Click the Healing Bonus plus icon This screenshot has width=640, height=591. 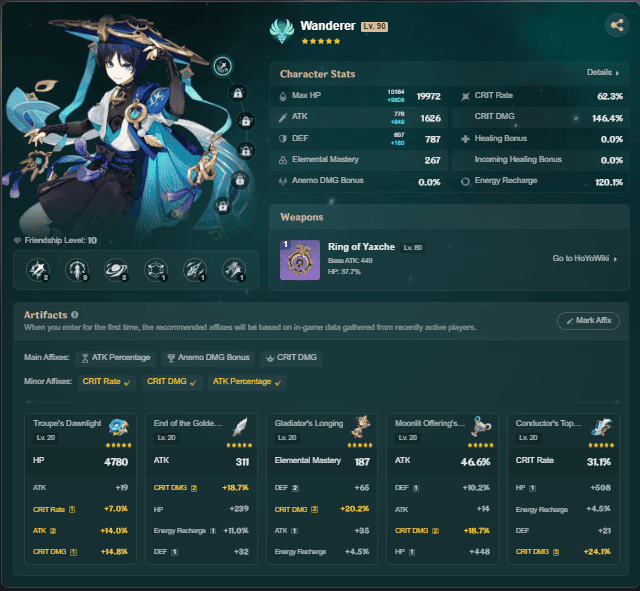click(465, 139)
